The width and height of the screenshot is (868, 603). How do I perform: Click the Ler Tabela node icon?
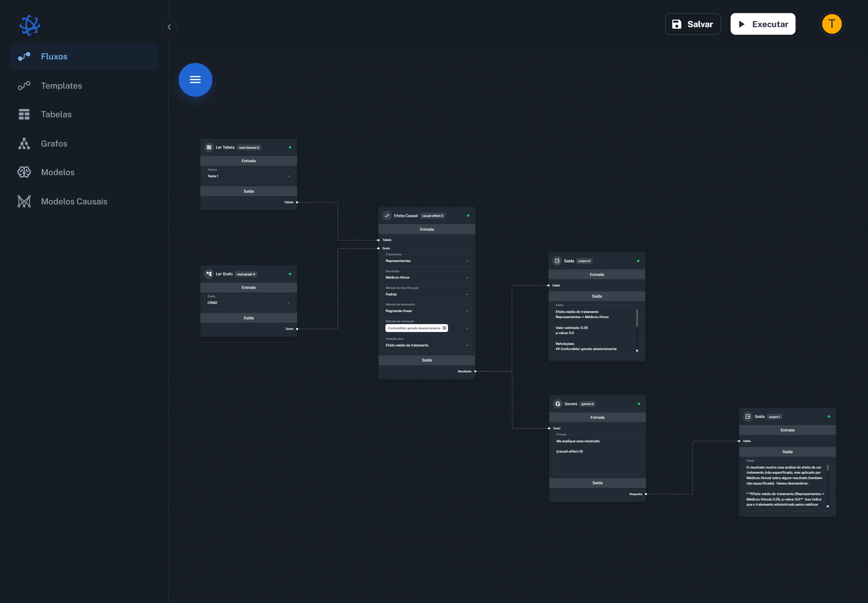coord(209,147)
